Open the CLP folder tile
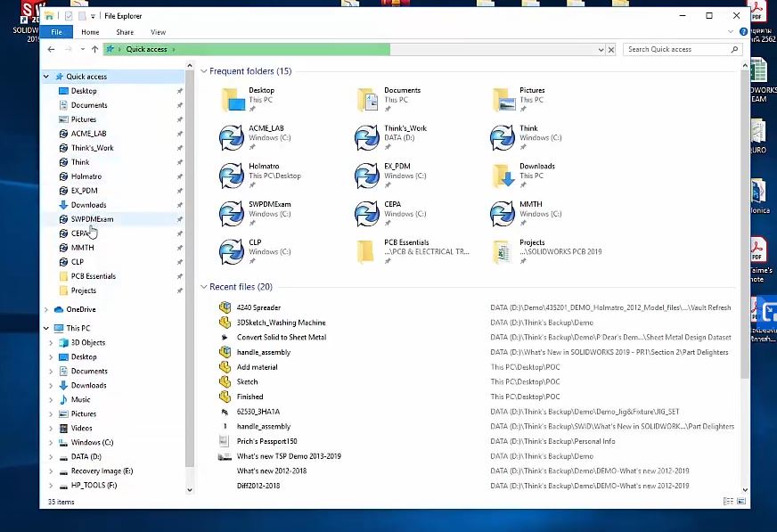This screenshot has width=777, height=532. click(255, 251)
